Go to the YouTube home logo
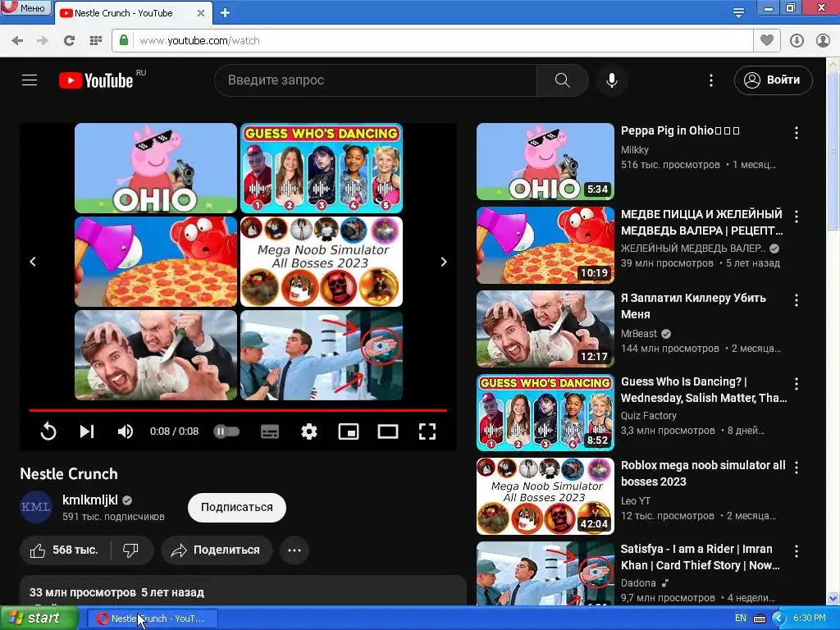Image resolution: width=840 pixels, height=630 pixels. click(x=96, y=80)
